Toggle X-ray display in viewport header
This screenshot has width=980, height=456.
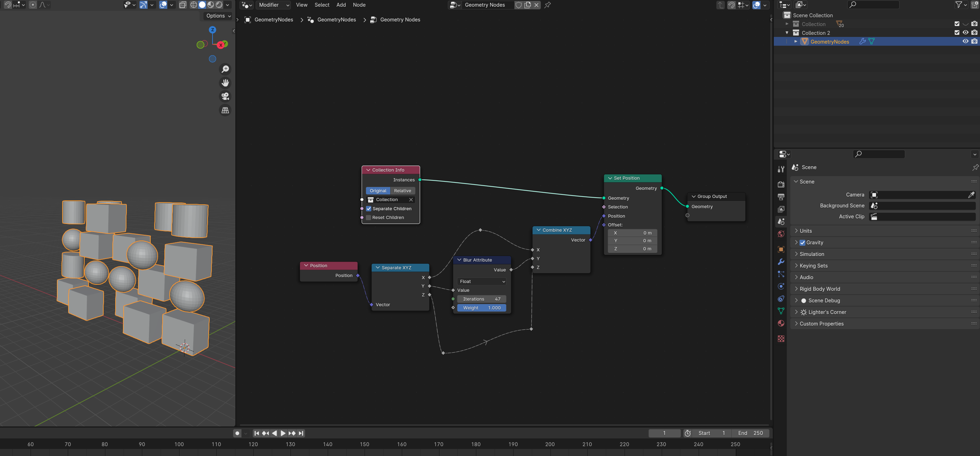pyautogui.click(x=183, y=5)
